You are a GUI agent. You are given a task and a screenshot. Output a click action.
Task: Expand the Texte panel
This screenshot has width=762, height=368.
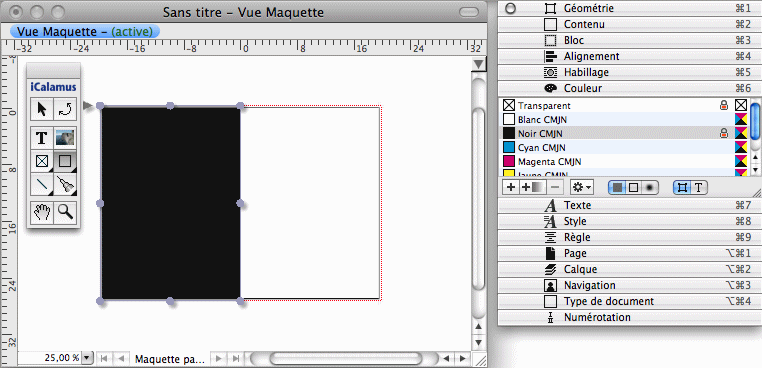click(x=630, y=205)
